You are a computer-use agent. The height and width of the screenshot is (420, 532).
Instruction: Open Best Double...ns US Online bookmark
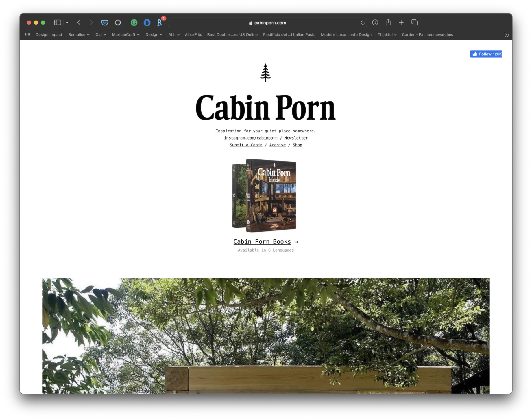click(232, 34)
